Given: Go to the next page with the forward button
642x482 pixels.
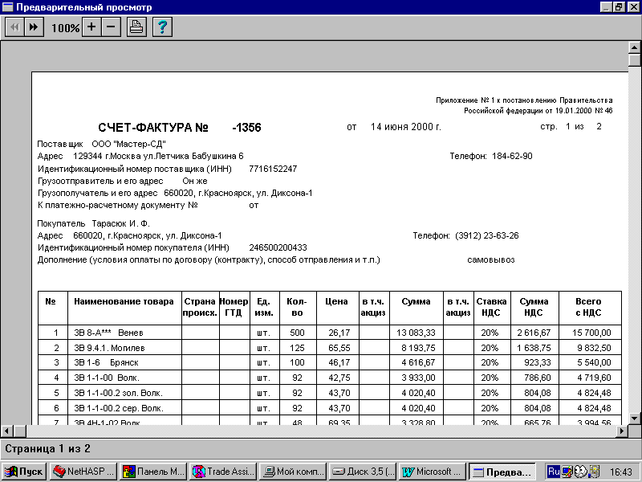Looking at the screenshot, I should click(x=34, y=27).
